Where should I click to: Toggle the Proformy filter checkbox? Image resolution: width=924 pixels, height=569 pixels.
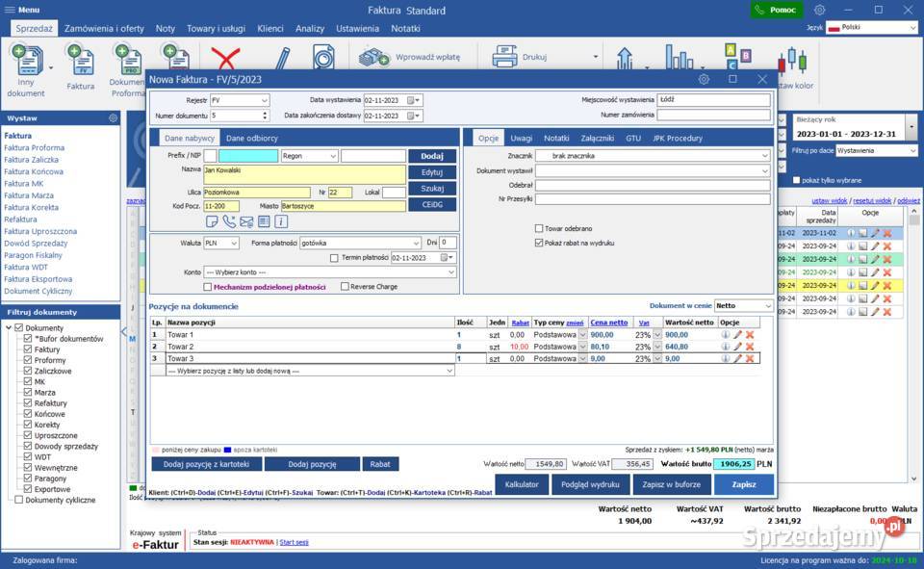pos(28,360)
